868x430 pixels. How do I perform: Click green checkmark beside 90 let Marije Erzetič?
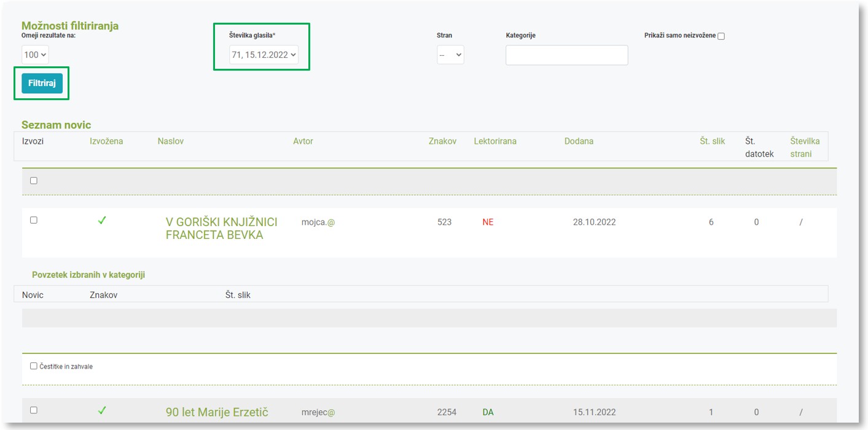pos(102,411)
